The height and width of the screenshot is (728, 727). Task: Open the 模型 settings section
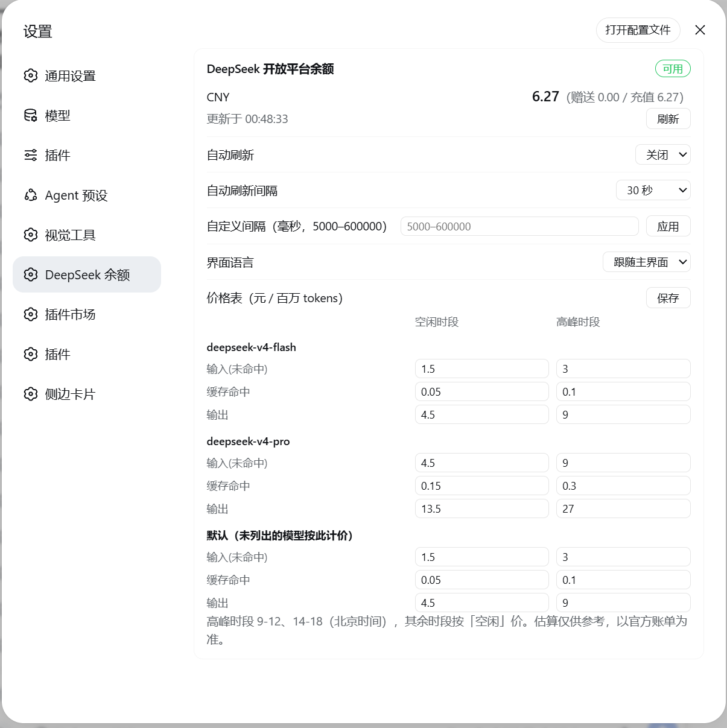pyautogui.click(x=87, y=115)
